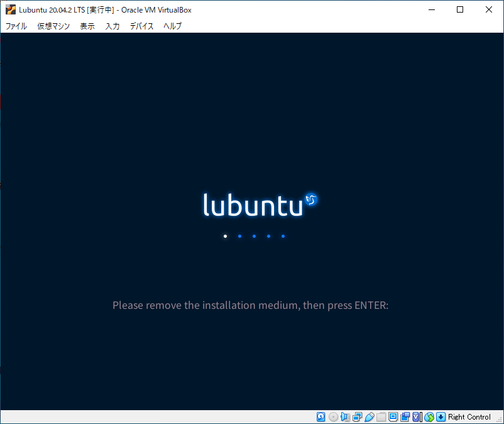Click the shared folders status icon
This screenshot has width=504, height=424.
pyautogui.click(x=381, y=417)
